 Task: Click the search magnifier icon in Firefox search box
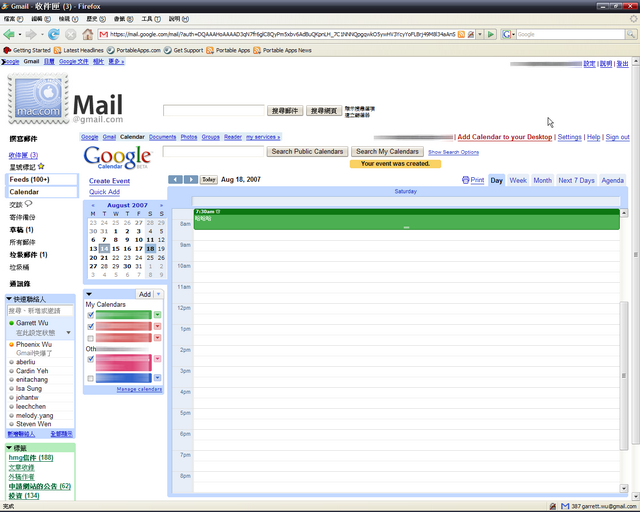(x=631, y=34)
